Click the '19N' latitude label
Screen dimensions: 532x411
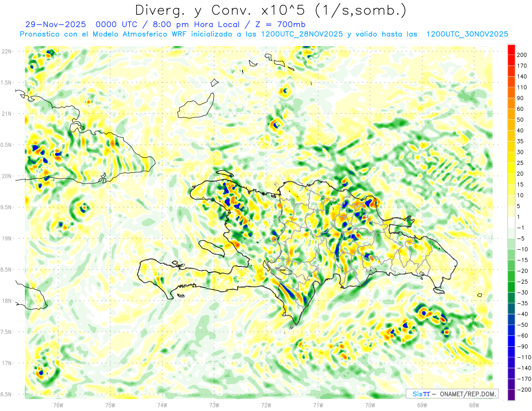click(7, 239)
